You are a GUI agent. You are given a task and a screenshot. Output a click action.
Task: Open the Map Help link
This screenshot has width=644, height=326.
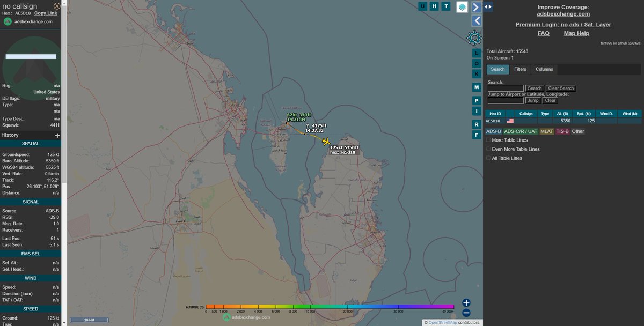[x=576, y=33]
